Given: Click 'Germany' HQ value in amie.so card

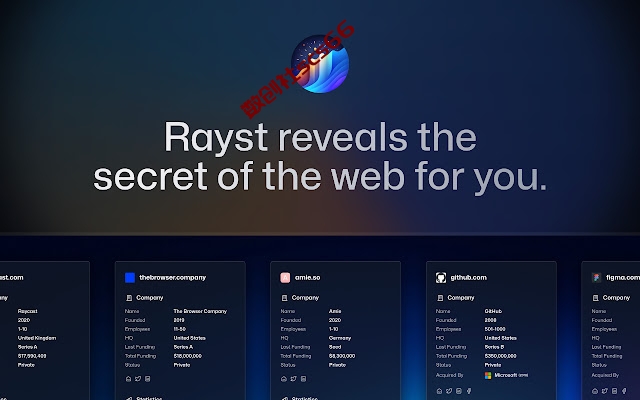Looking at the screenshot, I should [x=340, y=338].
